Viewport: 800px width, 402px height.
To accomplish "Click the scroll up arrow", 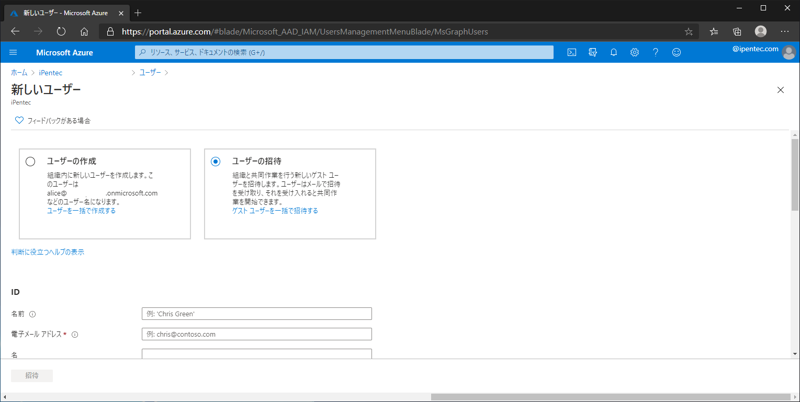I will pos(794,134).
